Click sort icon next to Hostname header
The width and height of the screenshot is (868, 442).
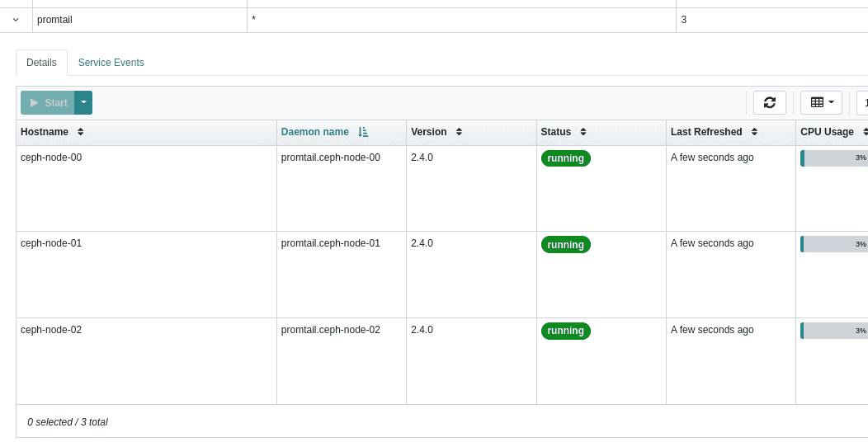click(80, 132)
